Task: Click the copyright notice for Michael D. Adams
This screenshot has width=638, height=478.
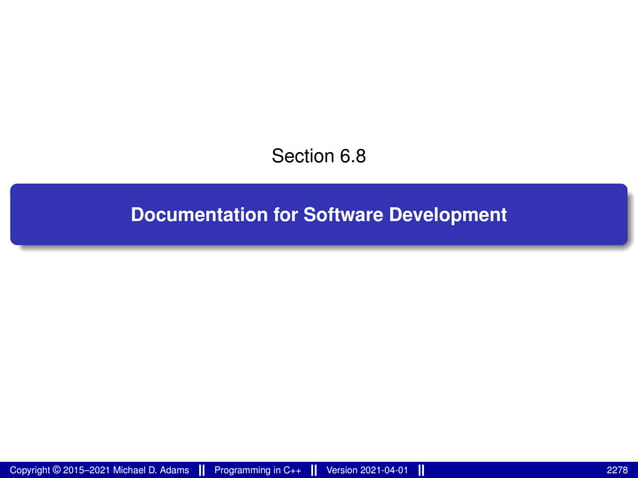Action: [x=99, y=470]
